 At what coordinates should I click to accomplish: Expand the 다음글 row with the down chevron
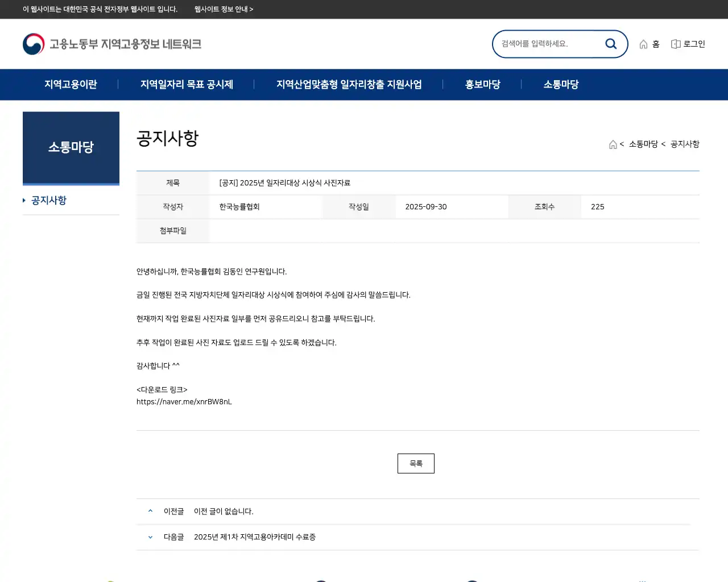pos(150,537)
